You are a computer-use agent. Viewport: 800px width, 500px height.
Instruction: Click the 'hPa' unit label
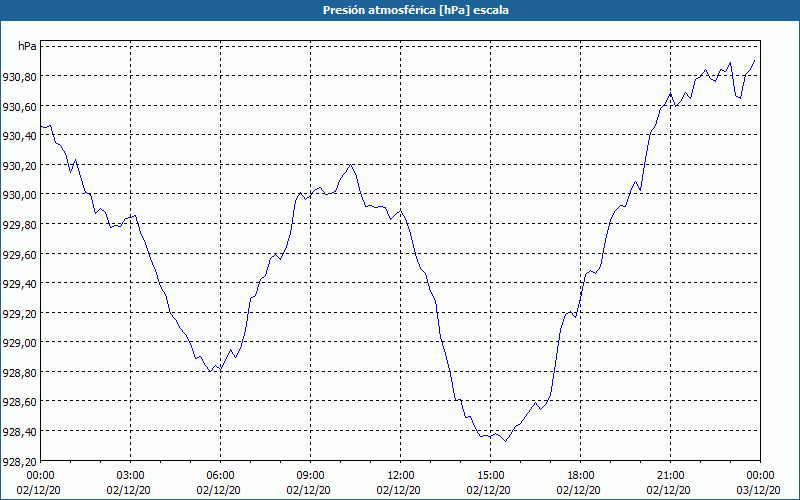[27, 46]
